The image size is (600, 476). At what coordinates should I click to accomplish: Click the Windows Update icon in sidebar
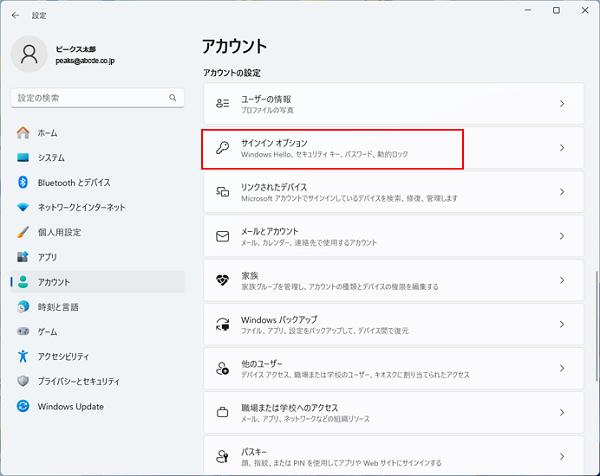(23, 406)
